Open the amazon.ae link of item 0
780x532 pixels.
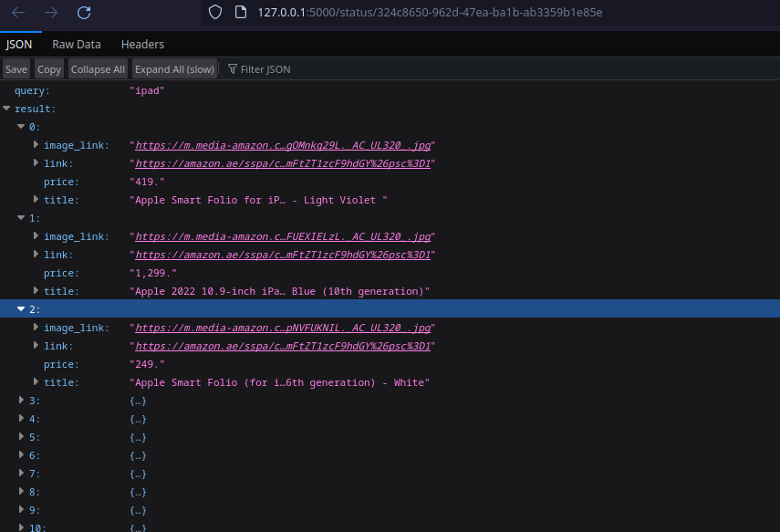[283, 163]
